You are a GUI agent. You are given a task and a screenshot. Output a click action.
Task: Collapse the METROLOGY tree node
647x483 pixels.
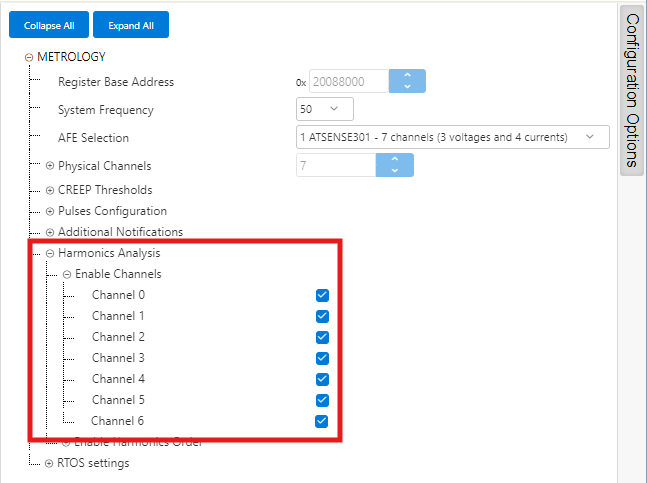point(29,57)
